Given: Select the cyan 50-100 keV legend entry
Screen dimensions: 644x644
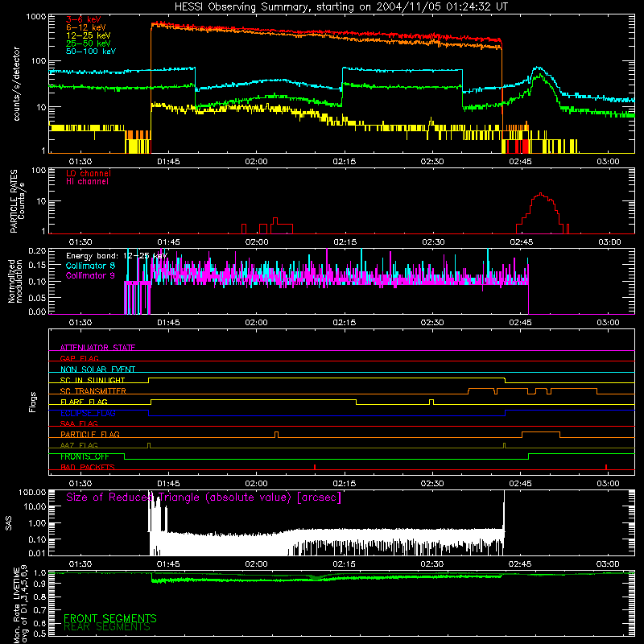Looking at the screenshot, I should coord(91,52).
